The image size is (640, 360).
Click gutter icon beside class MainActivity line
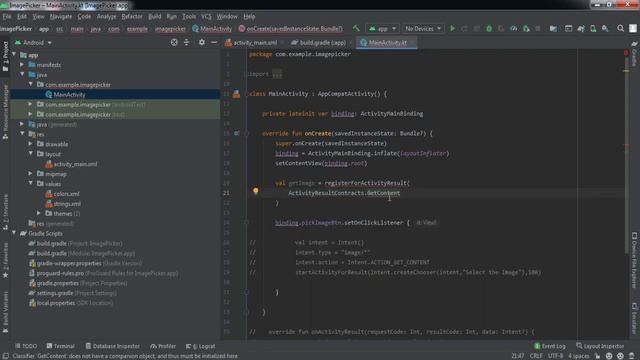[236, 94]
